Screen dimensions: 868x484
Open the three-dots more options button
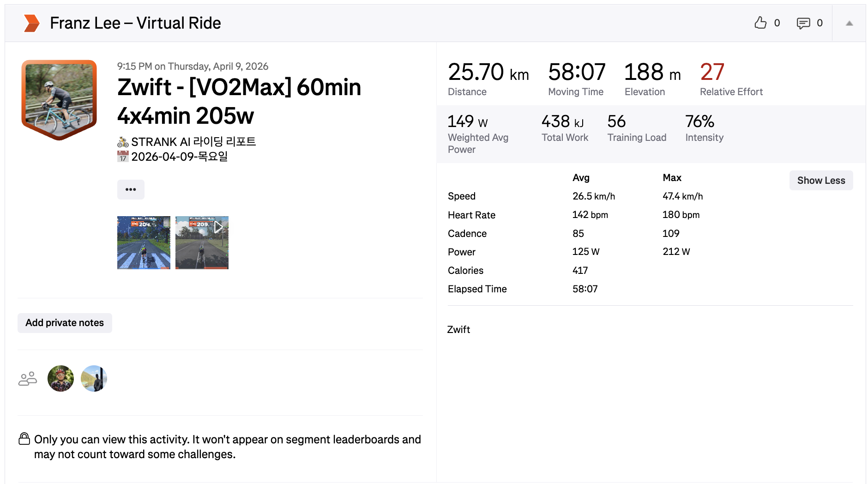tap(131, 189)
